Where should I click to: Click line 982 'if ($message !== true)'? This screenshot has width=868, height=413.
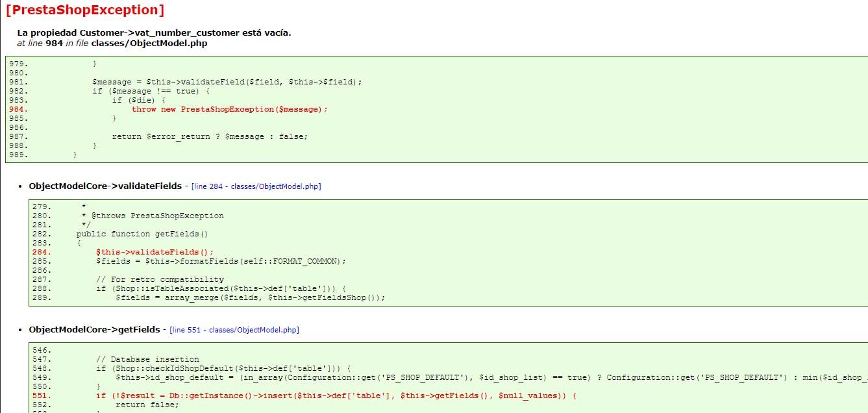151,91
